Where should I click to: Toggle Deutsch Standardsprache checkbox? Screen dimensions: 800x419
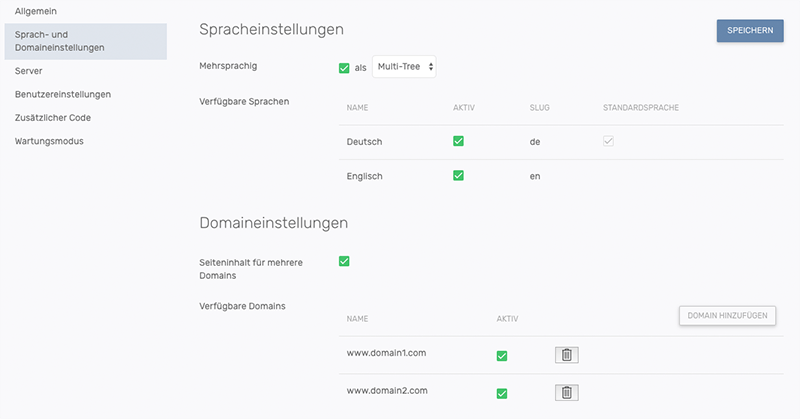(x=608, y=141)
